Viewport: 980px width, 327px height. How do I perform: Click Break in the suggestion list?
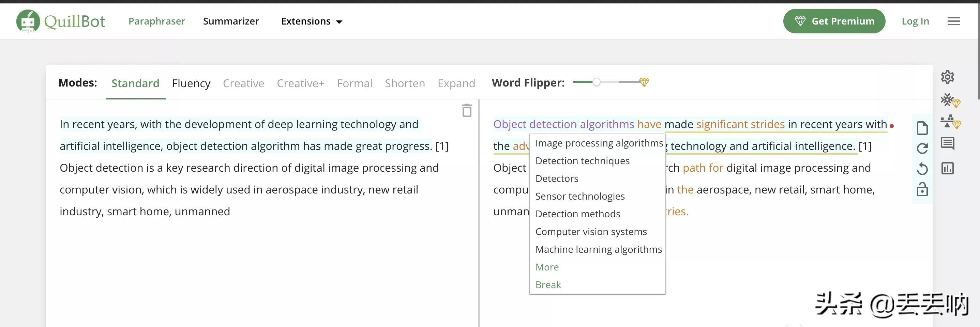coord(597,285)
